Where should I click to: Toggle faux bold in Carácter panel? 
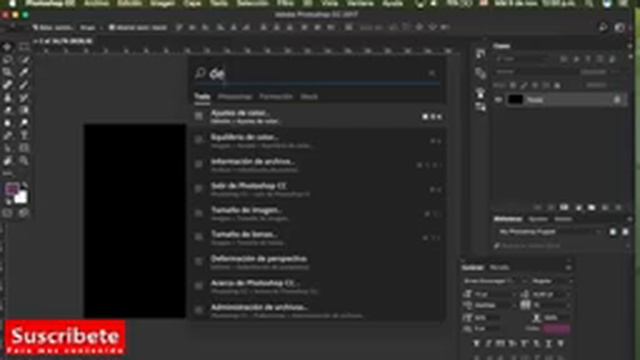[476, 344]
